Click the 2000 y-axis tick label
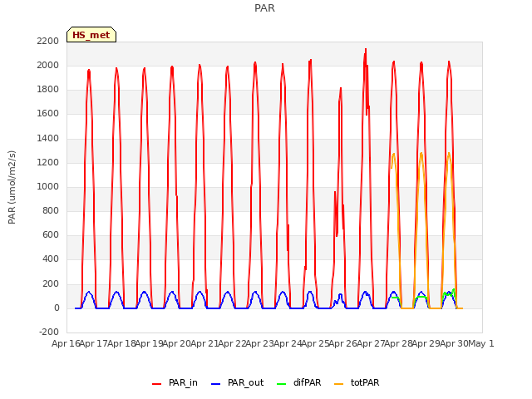532x399 pixels. [x=48, y=65]
